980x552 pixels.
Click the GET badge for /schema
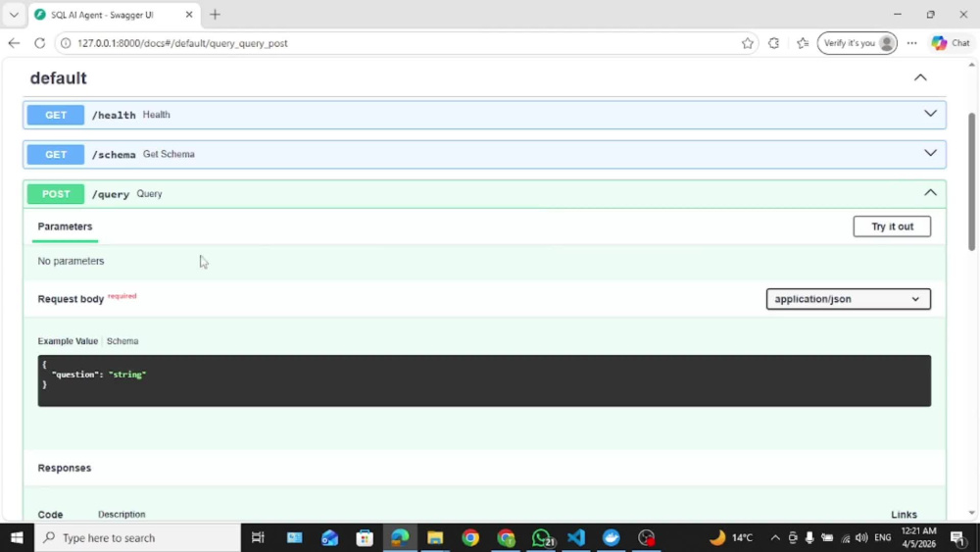(x=56, y=154)
